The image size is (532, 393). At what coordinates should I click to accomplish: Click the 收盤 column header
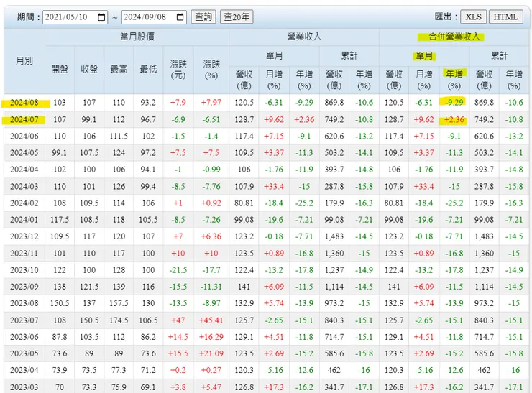click(89, 70)
